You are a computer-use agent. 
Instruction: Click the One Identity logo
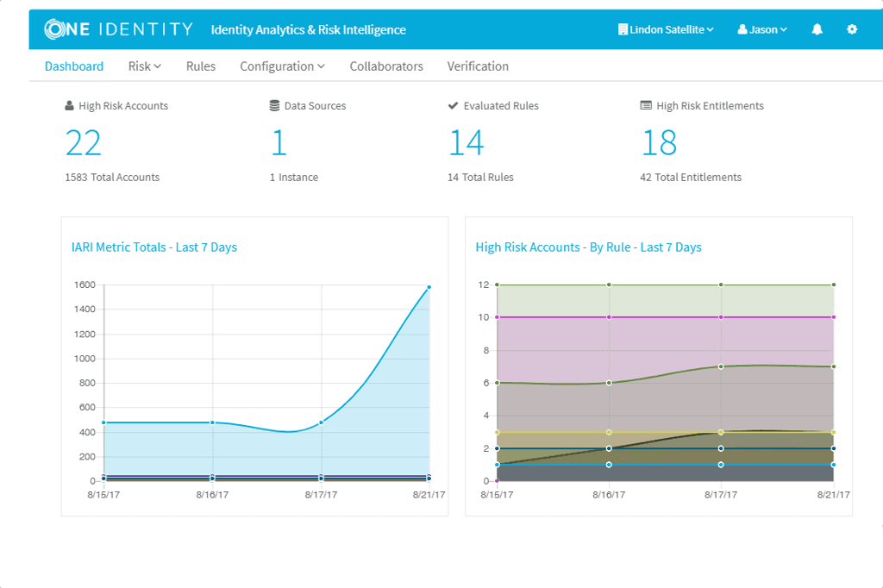coord(118,29)
